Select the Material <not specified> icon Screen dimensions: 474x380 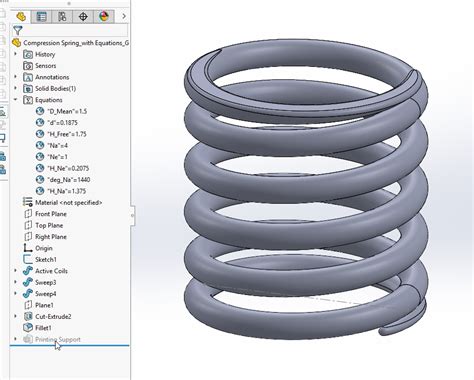coord(28,202)
